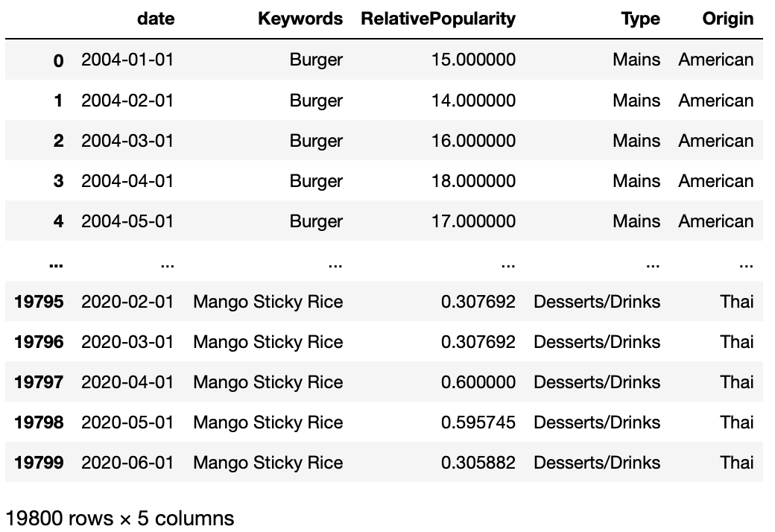
Task: Click Burger keyword in row 1
Action: coord(316,101)
